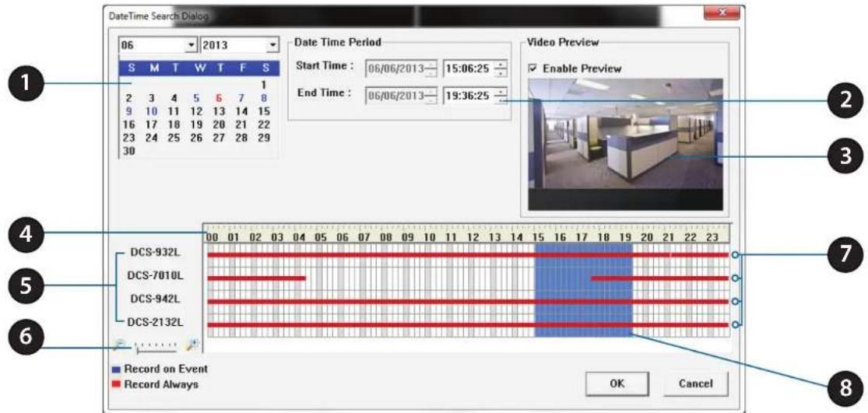Select day 19 in the calendar
The height and width of the screenshot is (413, 868).
point(196,124)
